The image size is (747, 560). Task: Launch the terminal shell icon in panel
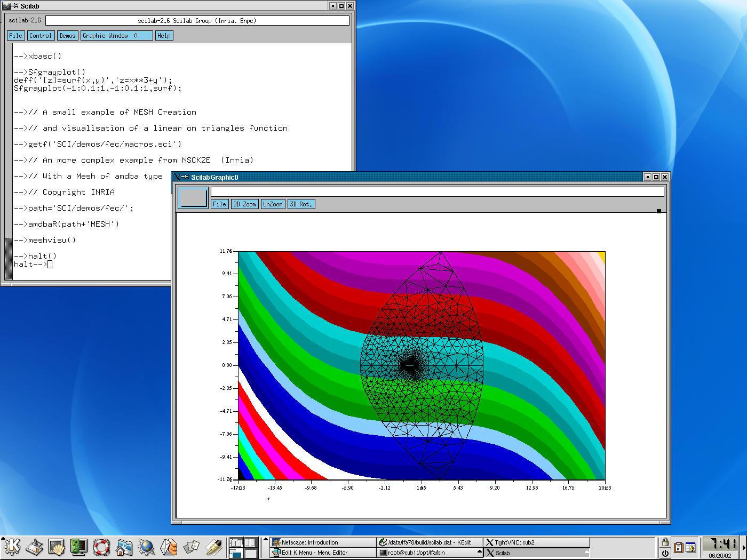[57, 548]
